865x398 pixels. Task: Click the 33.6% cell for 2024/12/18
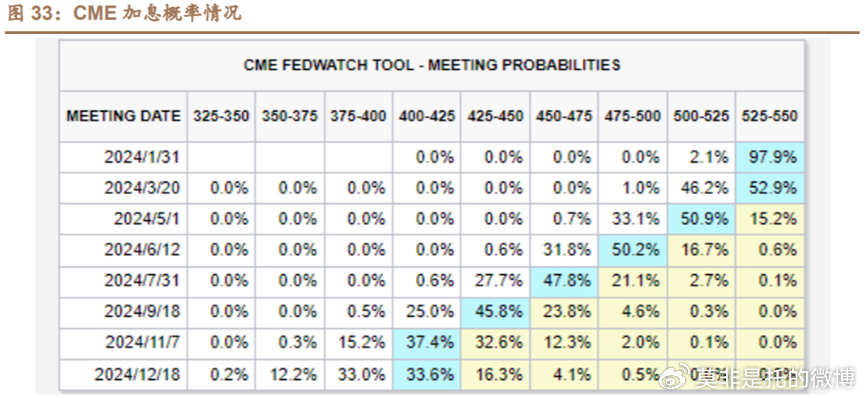click(426, 375)
